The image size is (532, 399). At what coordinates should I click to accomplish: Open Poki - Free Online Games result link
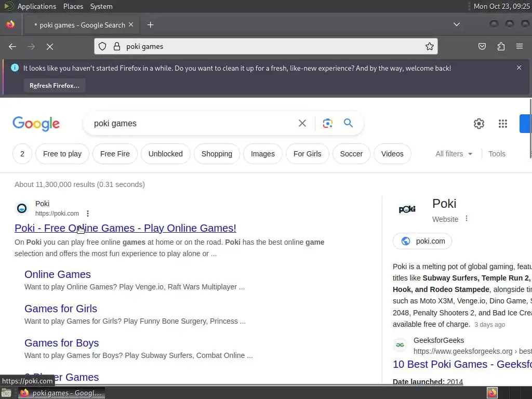point(126,228)
